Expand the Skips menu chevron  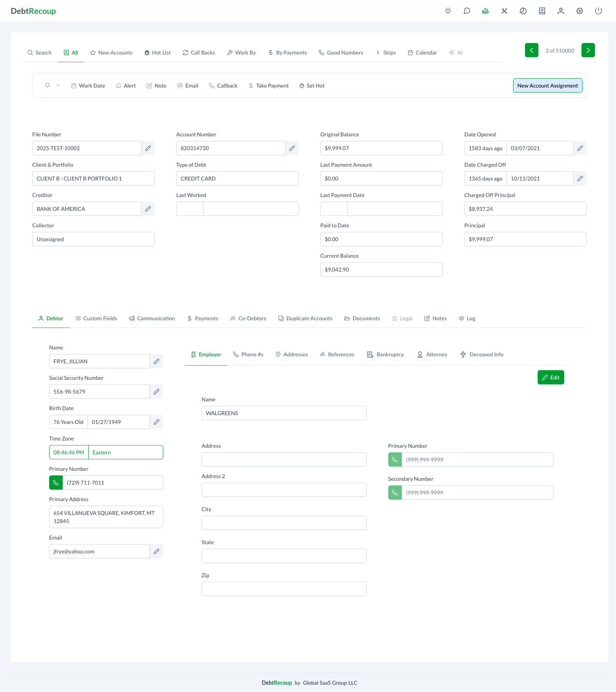pos(378,53)
